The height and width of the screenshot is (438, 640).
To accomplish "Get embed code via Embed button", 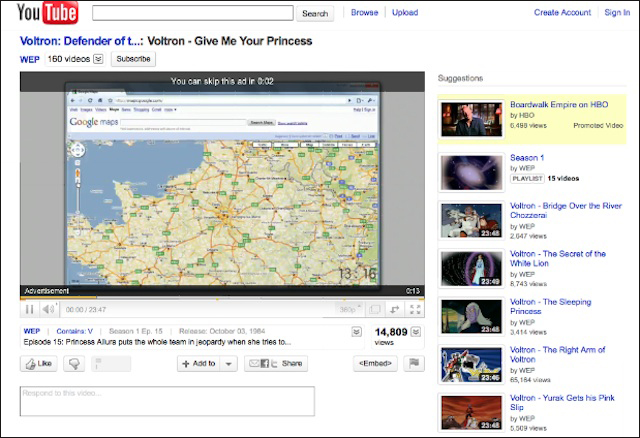I will pos(375,363).
